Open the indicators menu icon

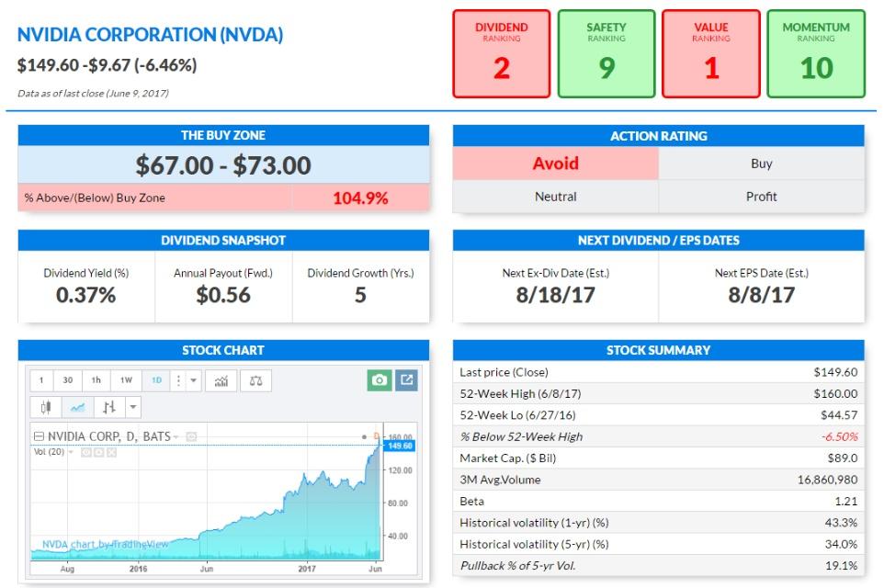pos(221,380)
